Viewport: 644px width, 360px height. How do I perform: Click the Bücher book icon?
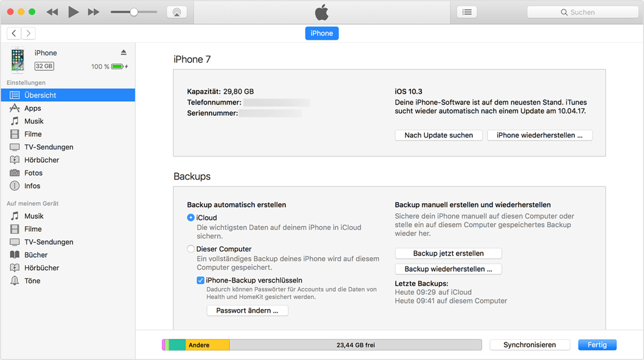(15, 255)
